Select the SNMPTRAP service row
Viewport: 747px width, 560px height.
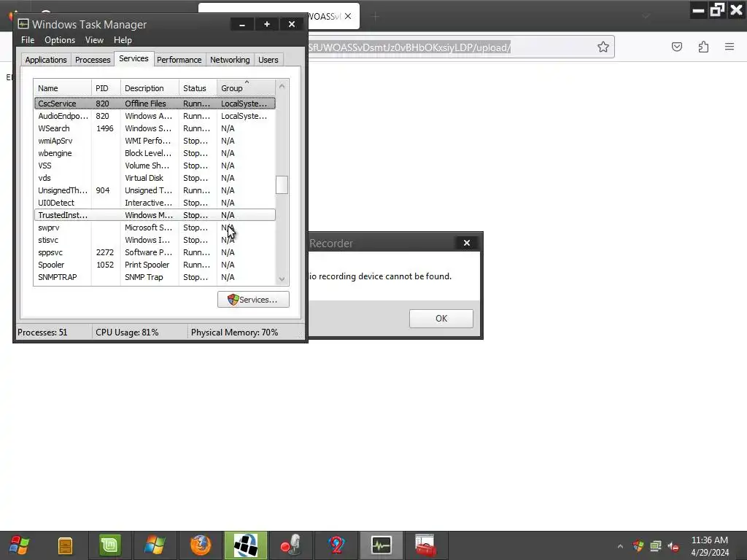pos(155,276)
